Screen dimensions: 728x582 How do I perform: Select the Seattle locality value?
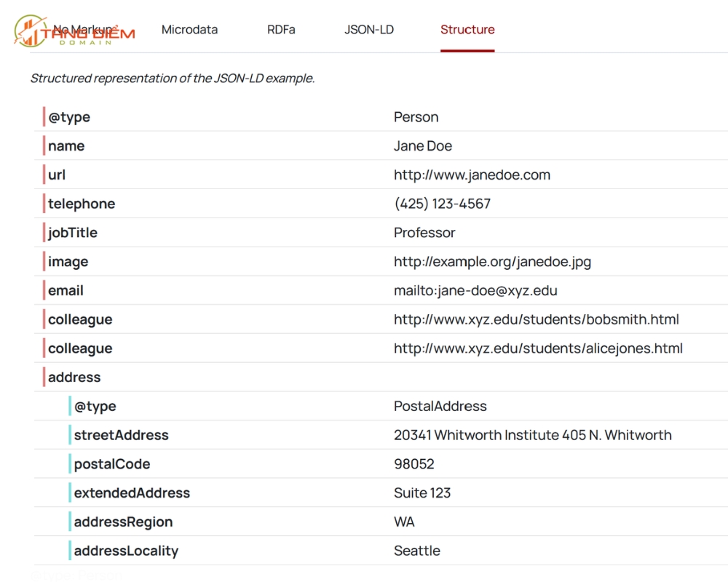[417, 551]
